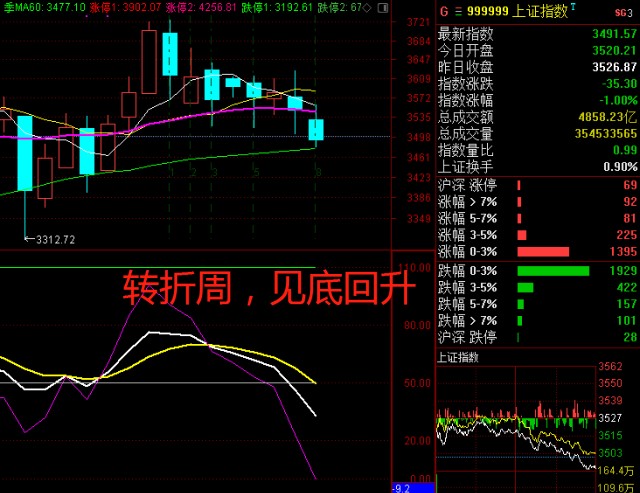Click the 999999 index code

491,11
